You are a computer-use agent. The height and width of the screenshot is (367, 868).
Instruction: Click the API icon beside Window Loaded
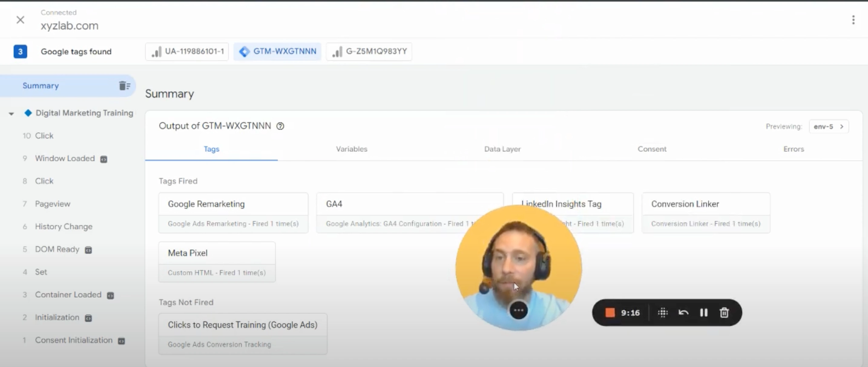[104, 159]
